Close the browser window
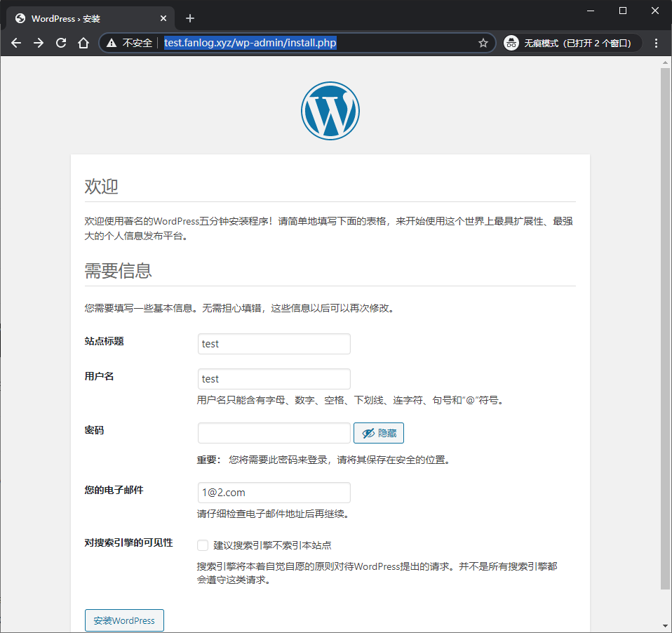 pyautogui.click(x=655, y=11)
